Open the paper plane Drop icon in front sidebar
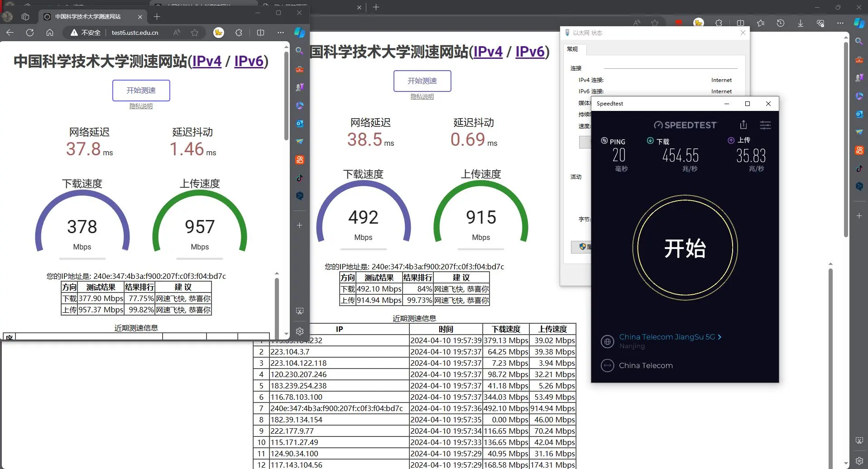The image size is (868, 469). [299, 142]
